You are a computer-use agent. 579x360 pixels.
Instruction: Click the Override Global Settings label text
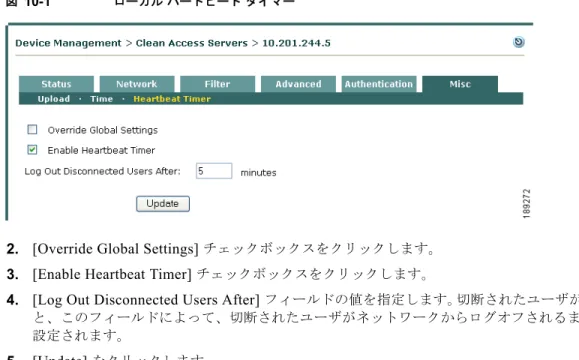point(103,130)
